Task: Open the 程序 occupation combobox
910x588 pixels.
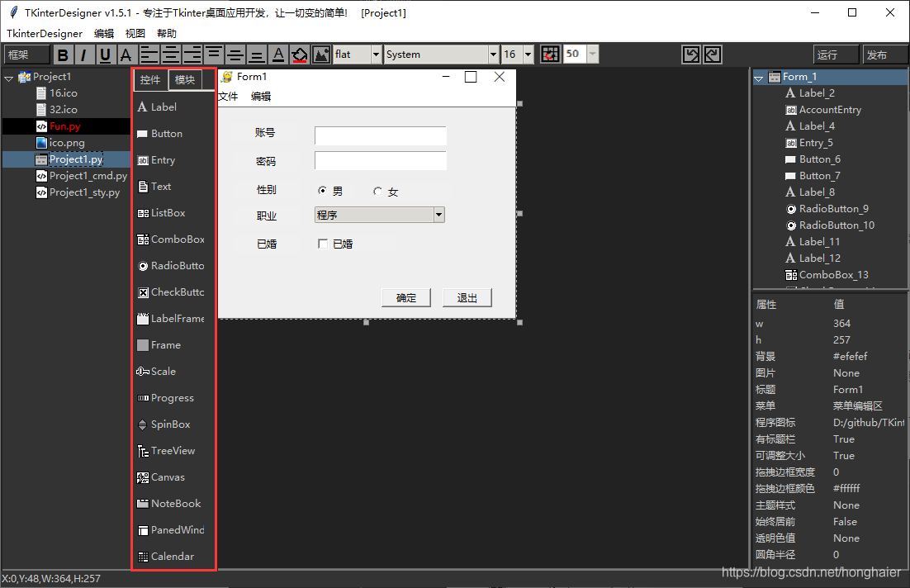Action: [380, 215]
